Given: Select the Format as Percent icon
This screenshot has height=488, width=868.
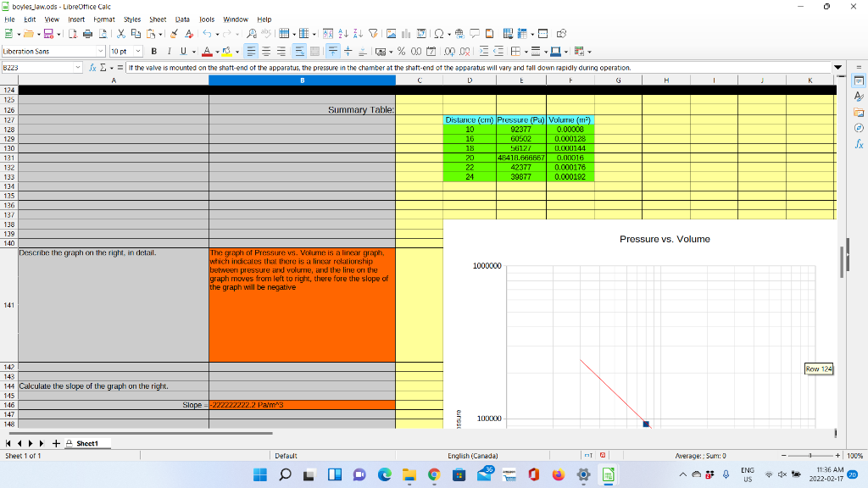Looking at the screenshot, I should point(400,52).
